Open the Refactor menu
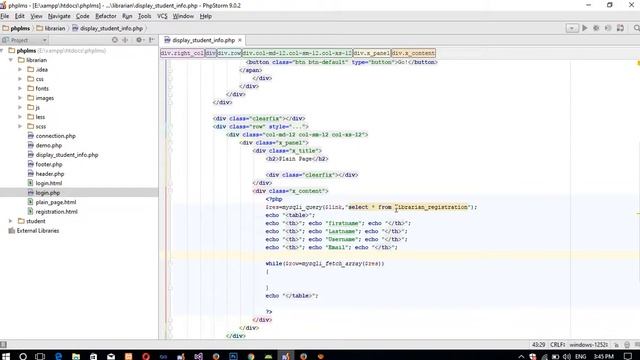640x360 pixels. pyautogui.click(x=106, y=16)
